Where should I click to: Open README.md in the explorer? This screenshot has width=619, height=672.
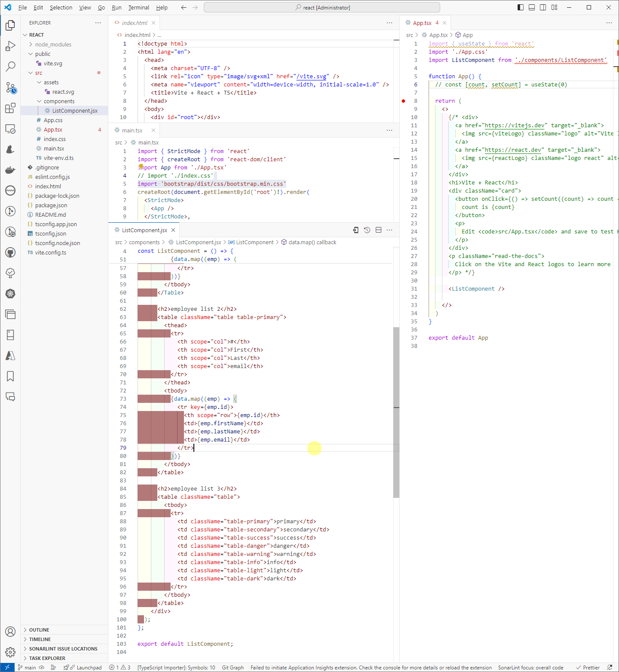point(50,215)
